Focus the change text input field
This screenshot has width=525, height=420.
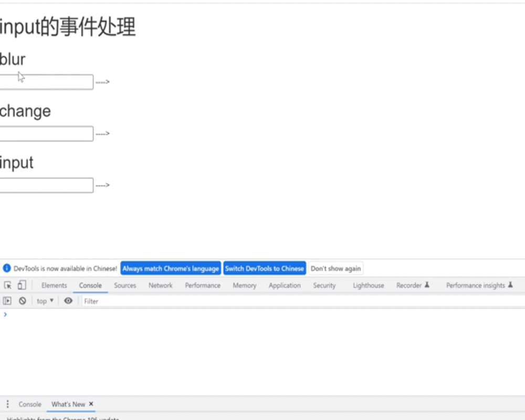pyautogui.click(x=46, y=134)
